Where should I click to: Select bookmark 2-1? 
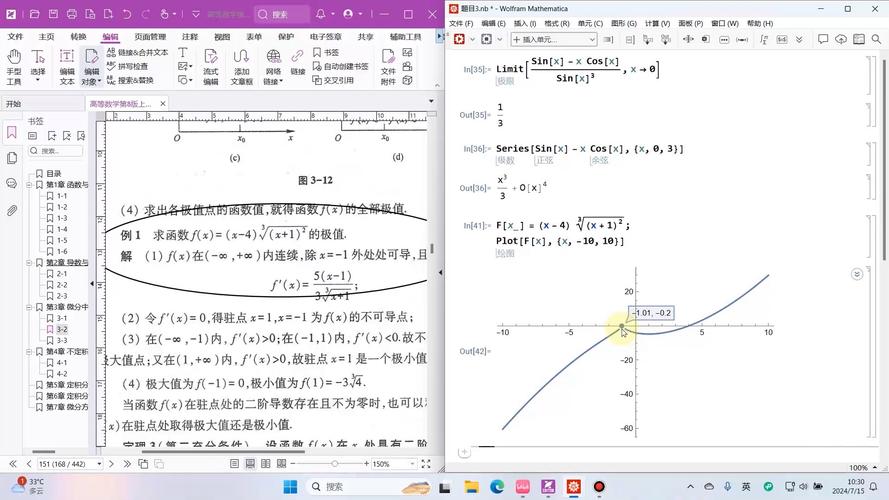[x=62, y=273]
